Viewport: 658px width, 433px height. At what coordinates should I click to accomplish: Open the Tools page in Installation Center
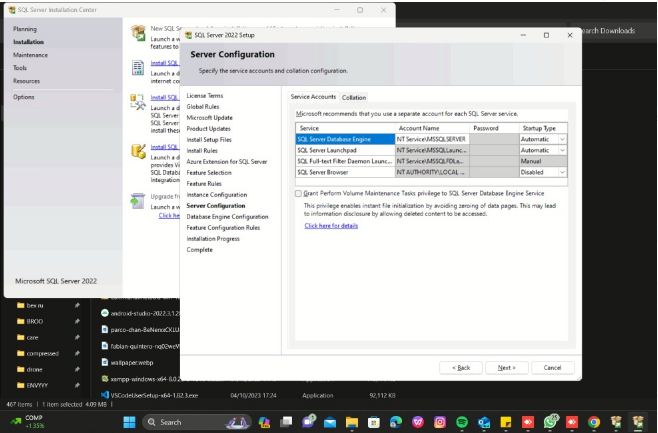(x=20, y=68)
